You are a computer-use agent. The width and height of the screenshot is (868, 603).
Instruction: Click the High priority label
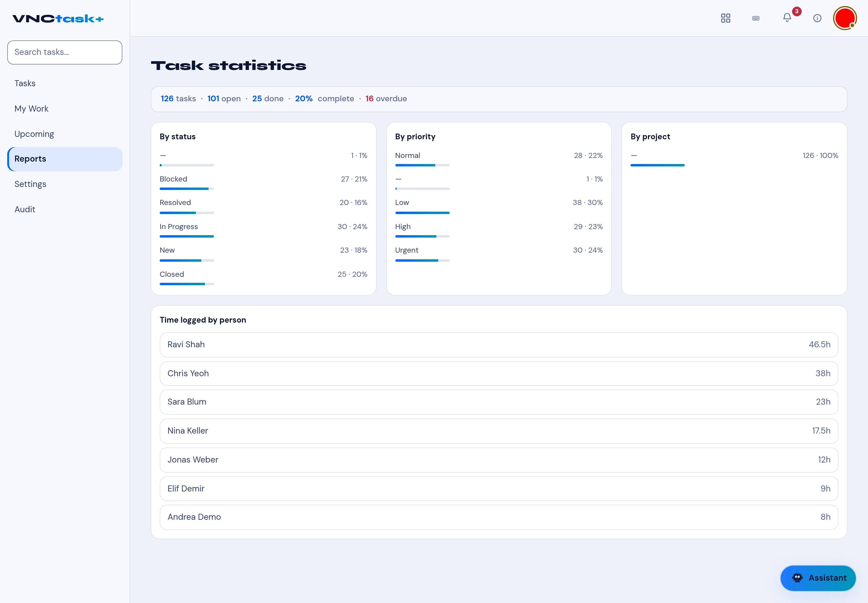[x=403, y=227]
